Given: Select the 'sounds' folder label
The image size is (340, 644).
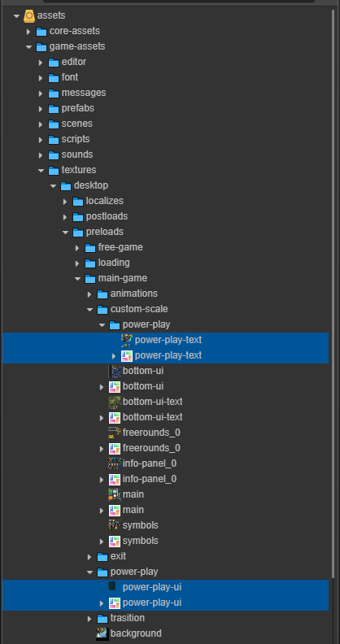Looking at the screenshot, I should tap(77, 154).
